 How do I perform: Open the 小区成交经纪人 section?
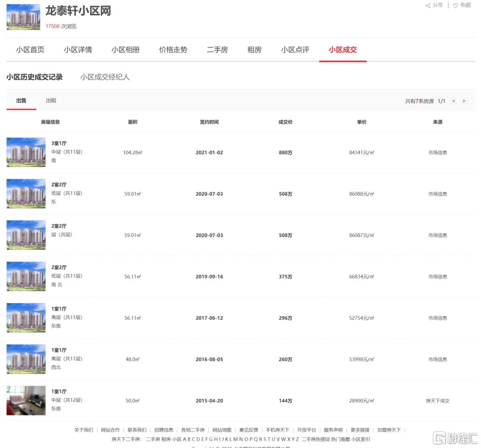(x=105, y=77)
